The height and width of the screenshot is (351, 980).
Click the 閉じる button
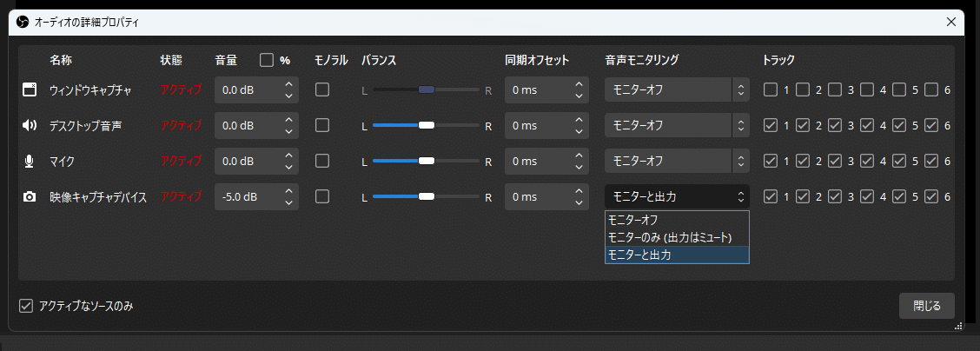click(x=926, y=306)
